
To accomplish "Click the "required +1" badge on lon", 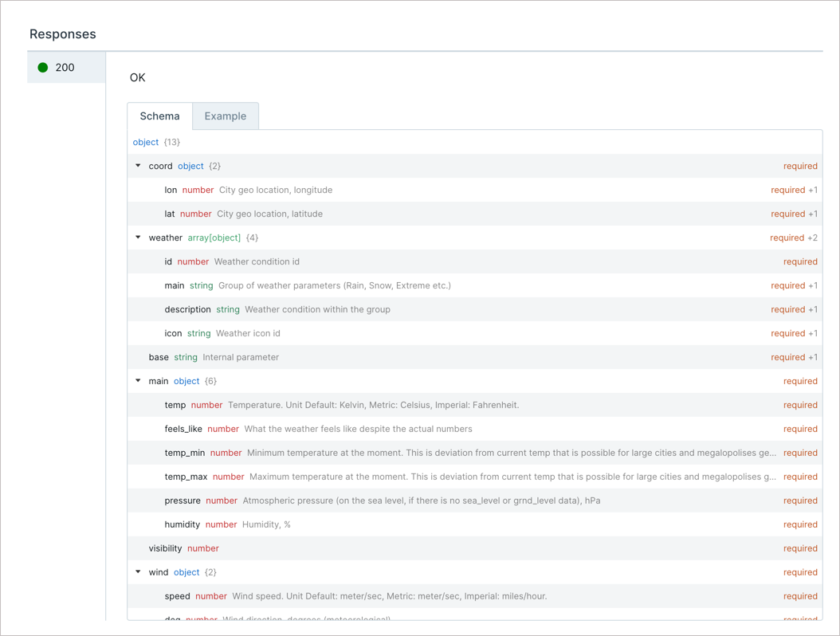I will pos(794,190).
